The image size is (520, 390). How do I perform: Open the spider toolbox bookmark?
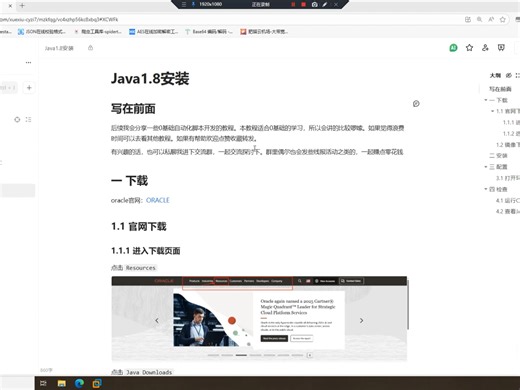click(98, 32)
